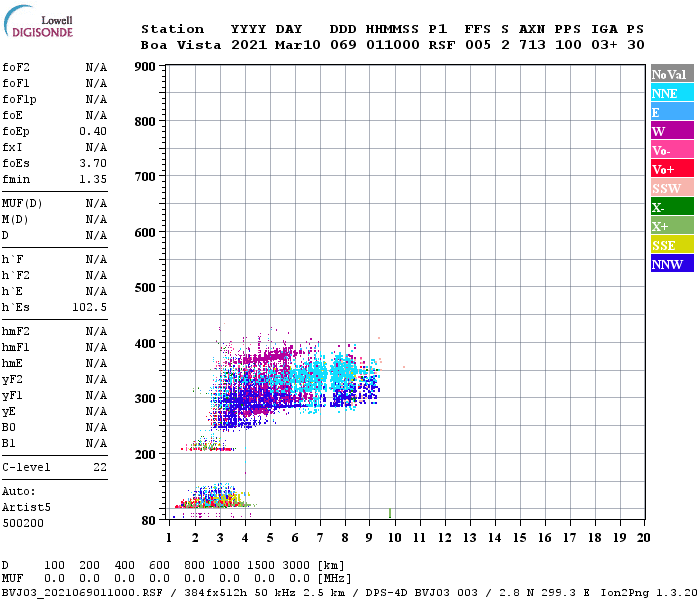Click the red trace at 210 km
700x600 pixels.
pos(209,449)
